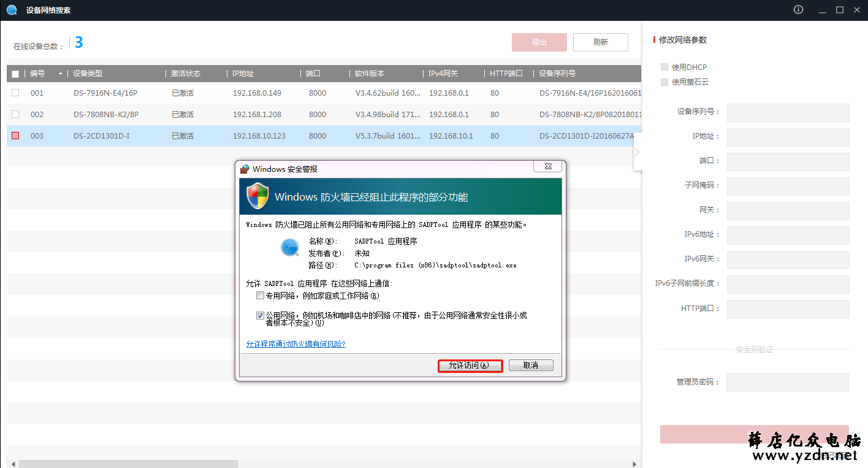Screen dimensions: 868x468
Task: Click software version V3.4.62build cell
Action: pyautogui.click(x=388, y=93)
